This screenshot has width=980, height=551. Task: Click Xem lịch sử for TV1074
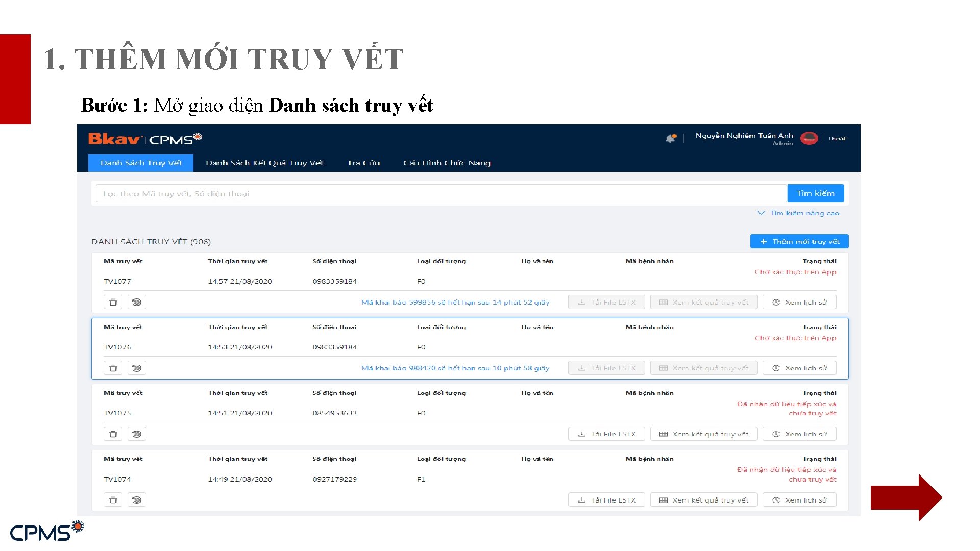799,500
